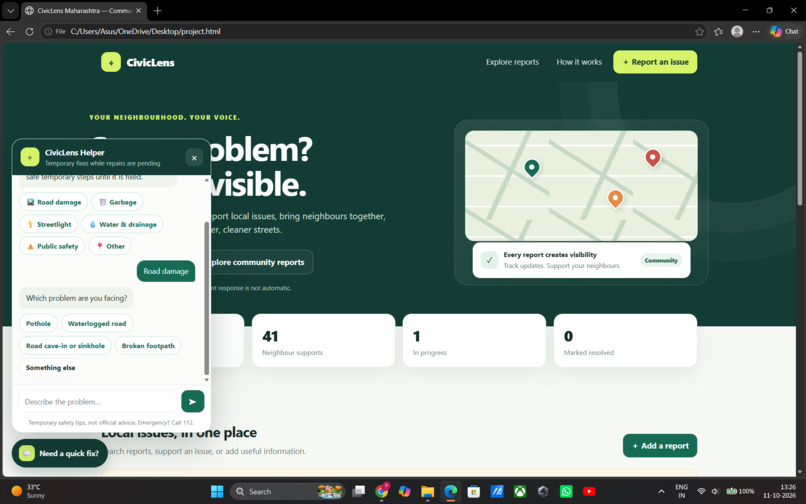Select the Other category chip

pos(111,246)
